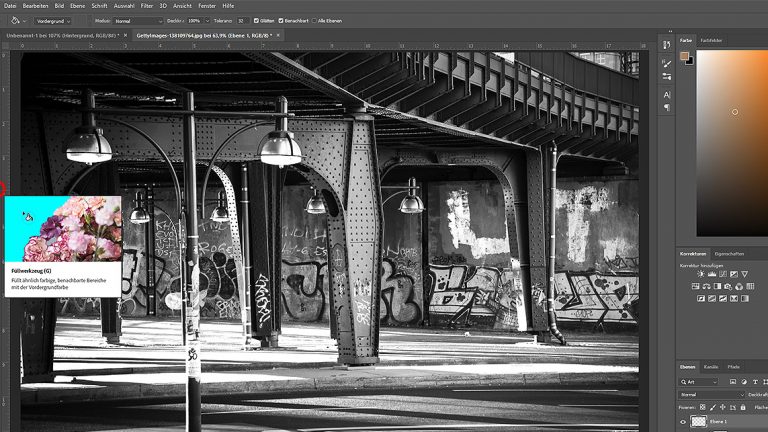This screenshot has width=768, height=432.
Task: Click the Curves adjustment icon
Action: (722, 273)
